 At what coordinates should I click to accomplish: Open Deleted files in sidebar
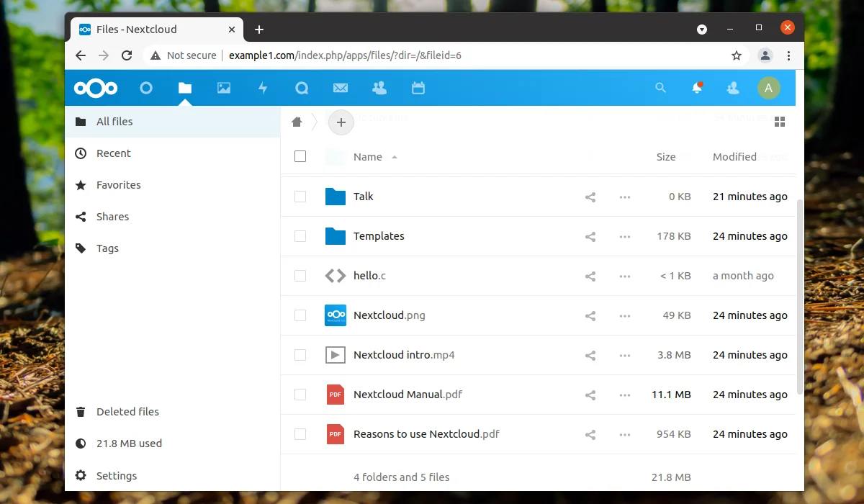coord(172,412)
